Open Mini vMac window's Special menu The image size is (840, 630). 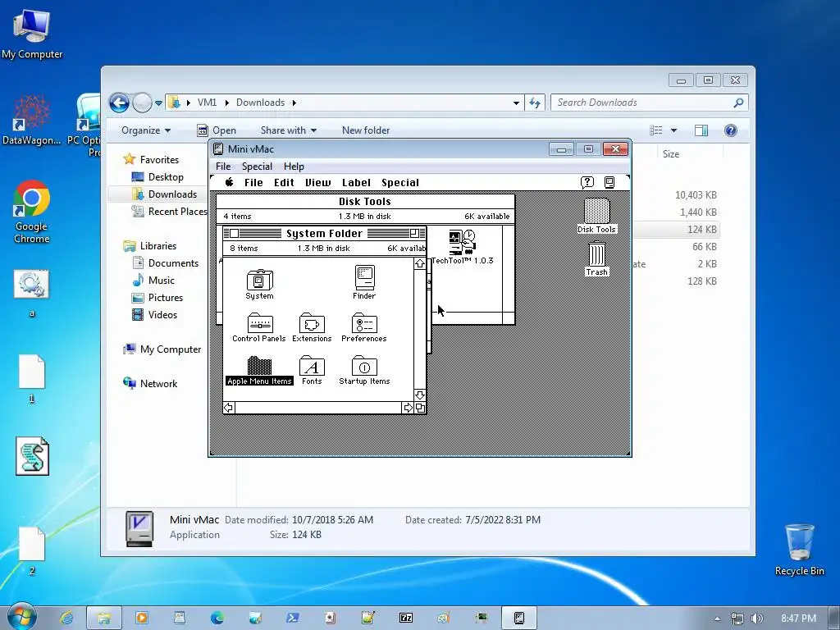257,166
